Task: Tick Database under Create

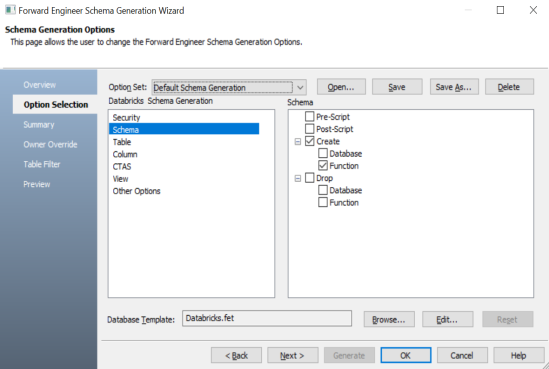Action: click(x=323, y=153)
